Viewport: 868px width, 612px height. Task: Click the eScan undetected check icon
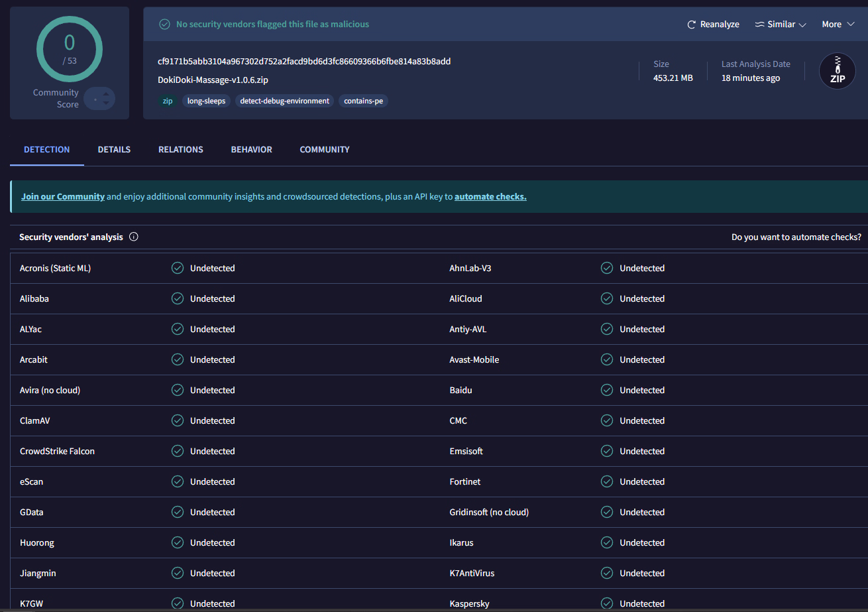point(178,482)
